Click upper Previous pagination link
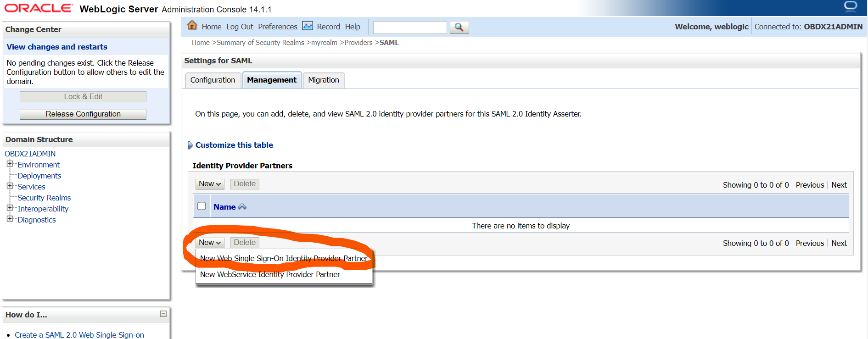 pos(810,185)
